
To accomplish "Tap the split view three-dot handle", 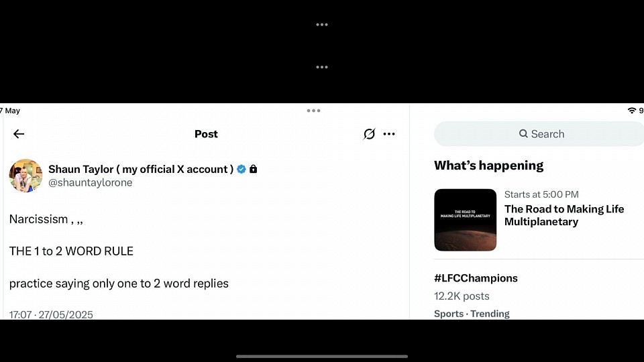I will tap(313, 111).
